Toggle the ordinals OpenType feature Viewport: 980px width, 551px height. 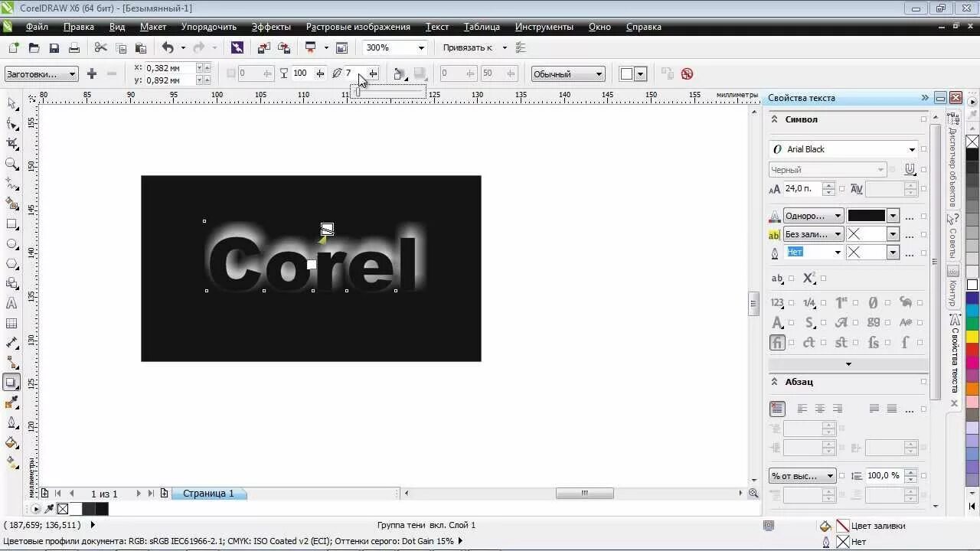(841, 302)
